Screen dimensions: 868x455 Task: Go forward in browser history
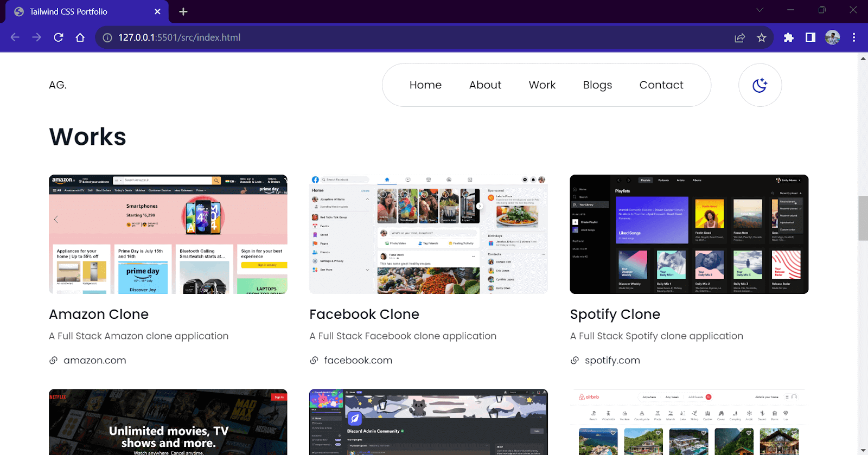[x=37, y=37]
